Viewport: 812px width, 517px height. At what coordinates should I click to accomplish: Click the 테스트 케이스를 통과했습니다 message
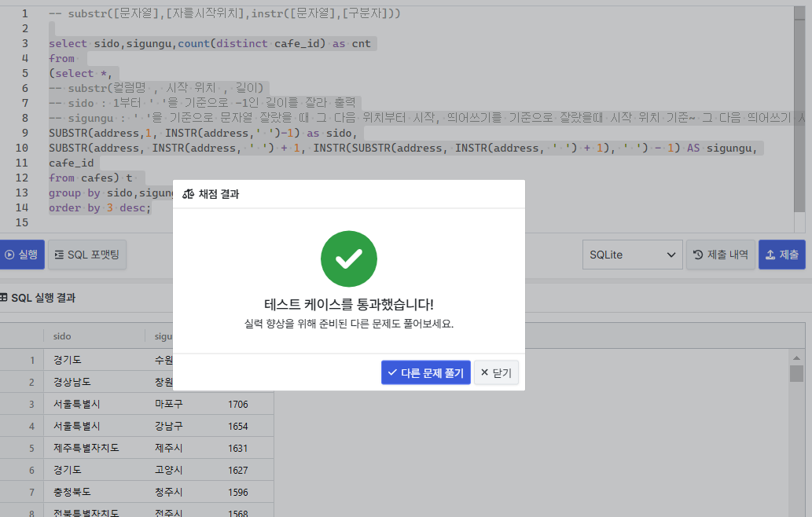coord(349,304)
